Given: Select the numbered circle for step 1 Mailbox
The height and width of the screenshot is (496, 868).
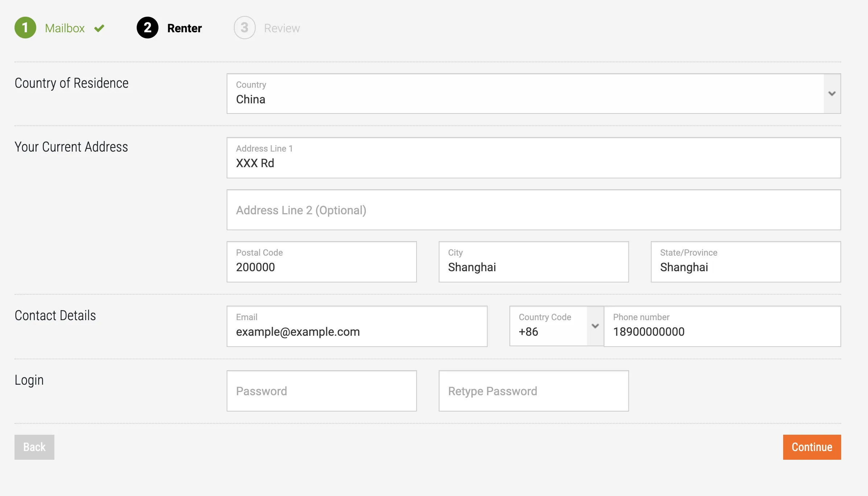Looking at the screenshot, I should point(26,28).
